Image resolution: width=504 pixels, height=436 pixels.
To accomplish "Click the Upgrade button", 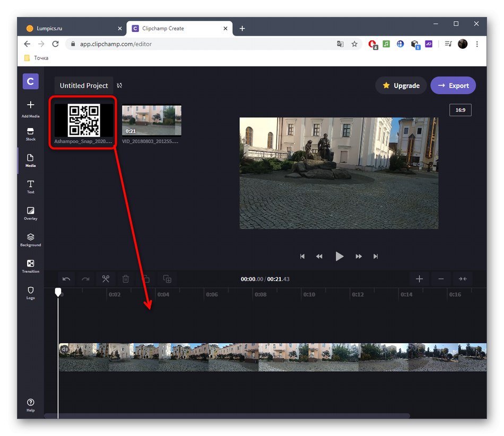I will (401, 86).
